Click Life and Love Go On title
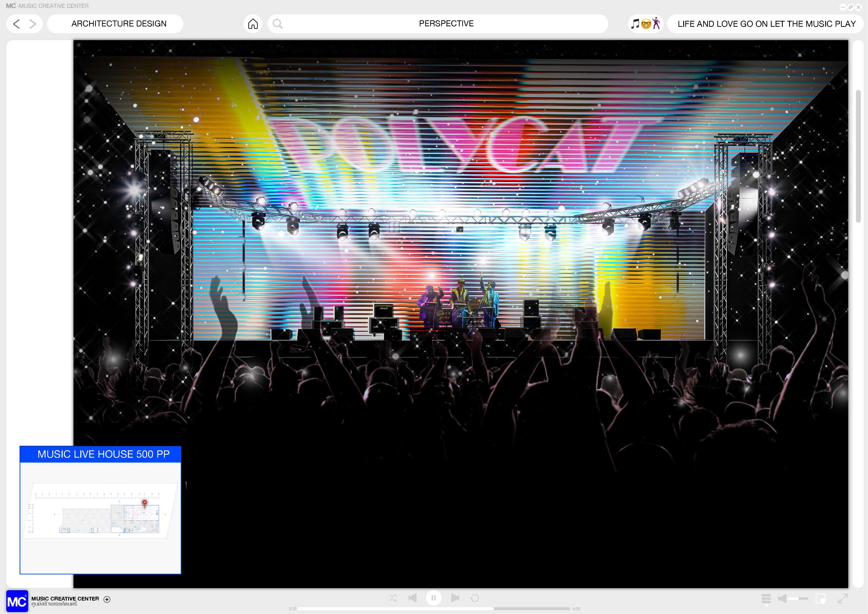This screenshot has width=868, height=614. pos(766,24)
